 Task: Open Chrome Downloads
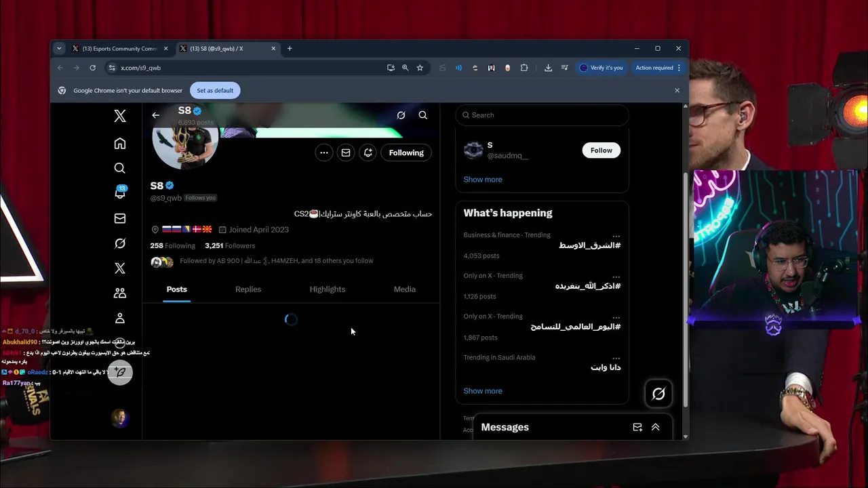pyautogui.click(x=548, y=68)
